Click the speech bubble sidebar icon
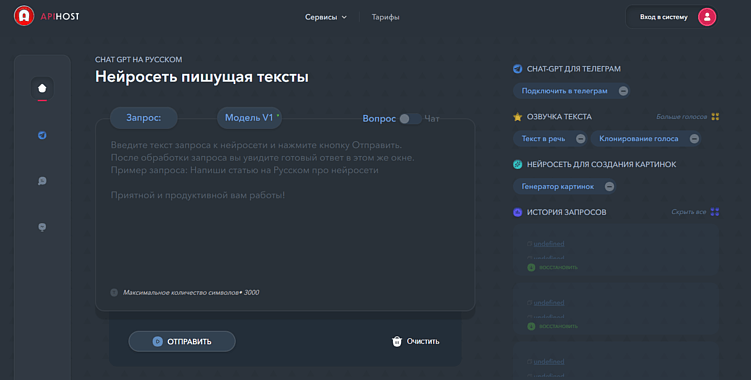Screen dimensions: 751x380 point(42,227)
